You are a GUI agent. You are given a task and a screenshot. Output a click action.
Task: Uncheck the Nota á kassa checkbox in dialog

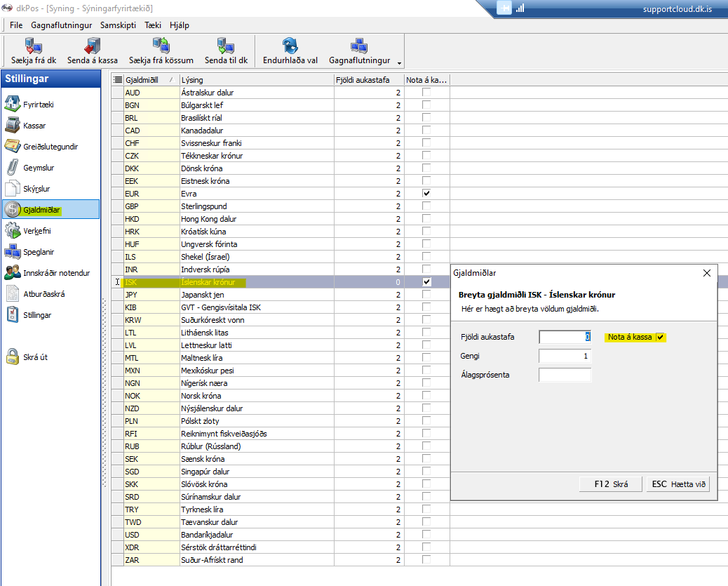coord(659,338)
